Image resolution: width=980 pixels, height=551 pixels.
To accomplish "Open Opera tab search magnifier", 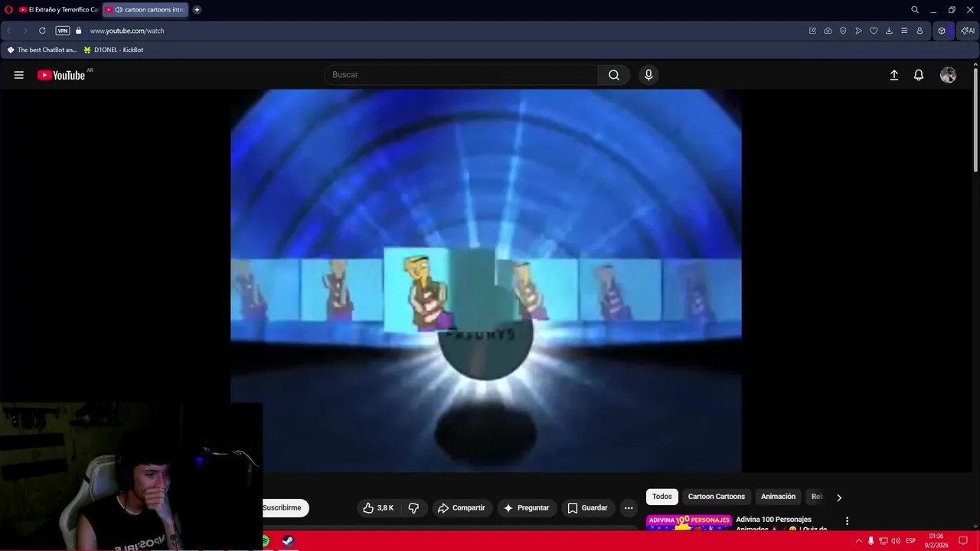I will click(915, 10).
